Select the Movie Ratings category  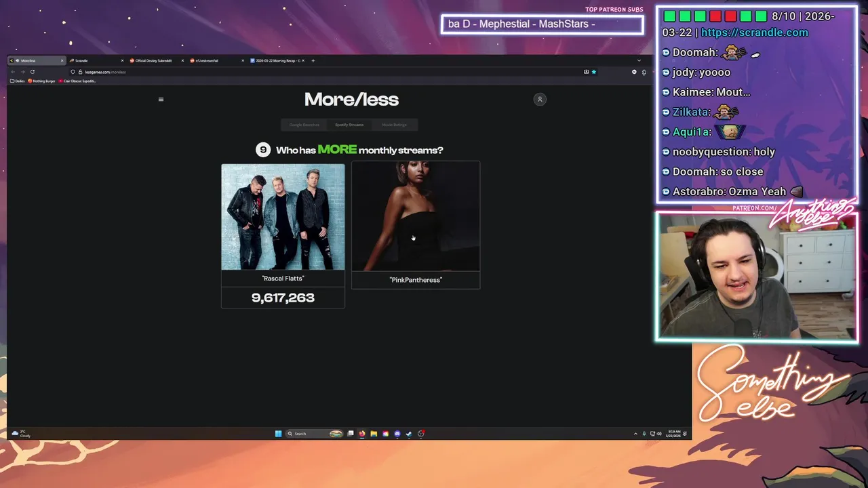pos(394,125)
